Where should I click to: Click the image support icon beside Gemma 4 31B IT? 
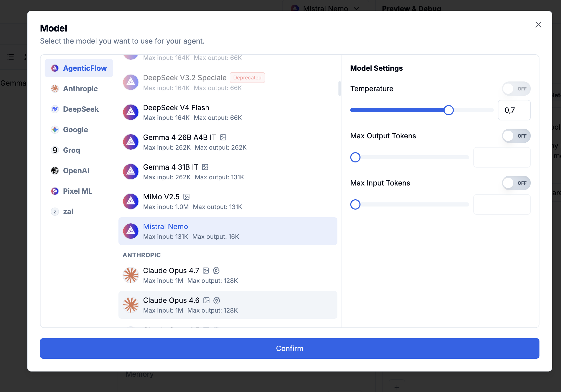coord(205,167)
